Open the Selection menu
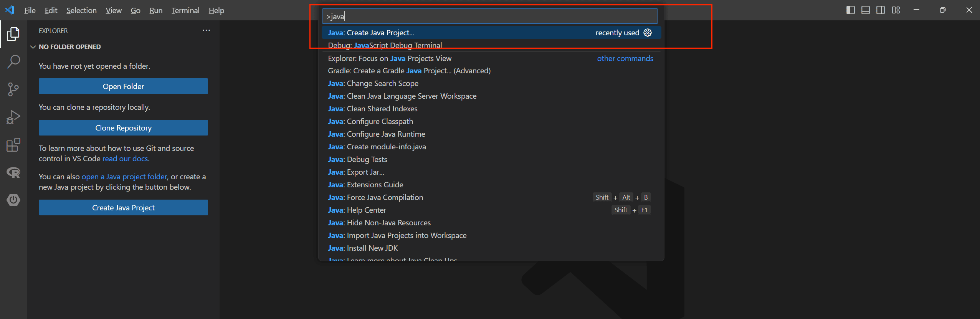This screenshot has width=980, height=319. [81, 10]
